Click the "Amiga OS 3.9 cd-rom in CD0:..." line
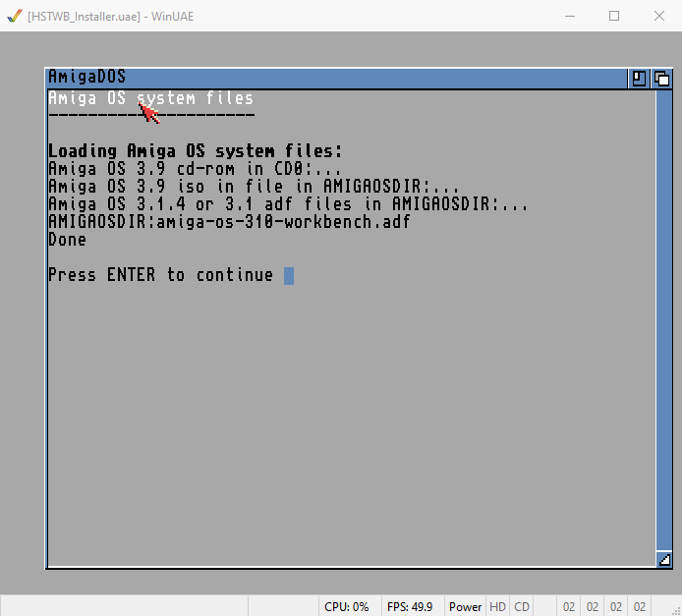This screenshot has width=682, height=616. (195, 169)
